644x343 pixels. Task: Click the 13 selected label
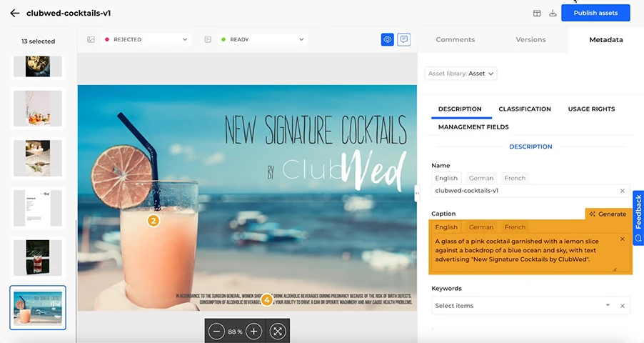pos(38,41)
